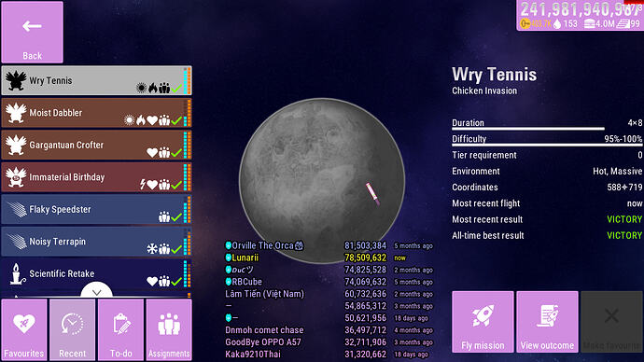Click leaderboard entry RBCube
Viewport: 644px width, 362px height.
pyautogui.click(x=244, y=282)
